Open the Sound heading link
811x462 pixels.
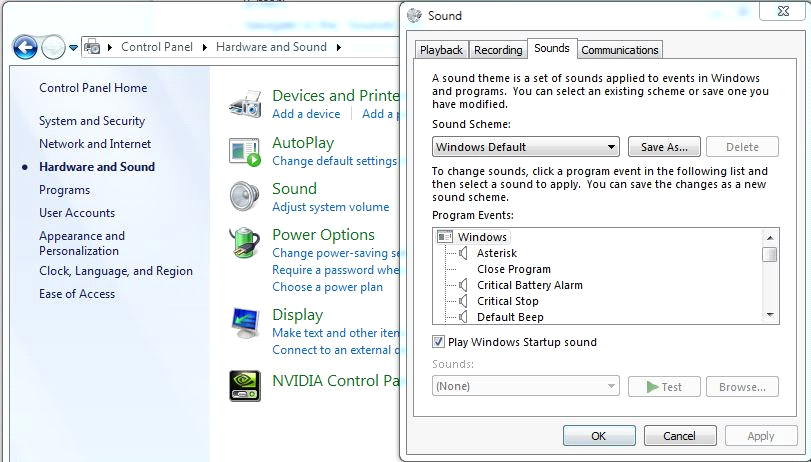294,188
